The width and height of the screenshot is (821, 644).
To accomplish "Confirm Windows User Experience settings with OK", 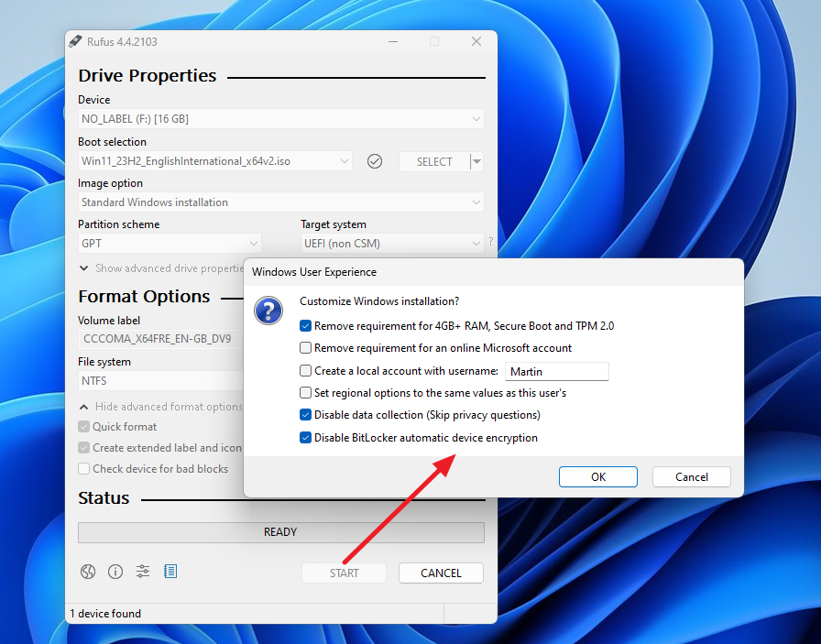I will [x=597, y=476].
